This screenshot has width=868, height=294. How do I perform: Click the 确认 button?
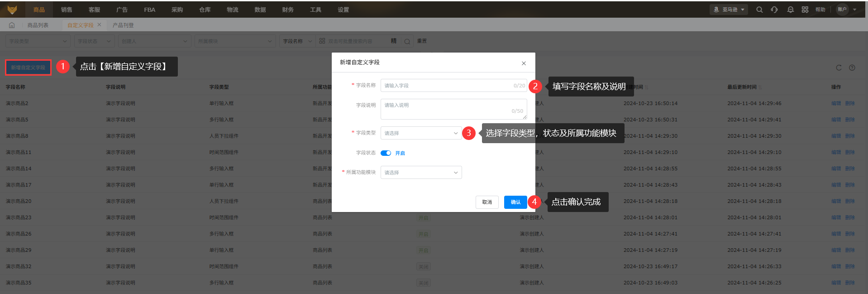(515, 202)
